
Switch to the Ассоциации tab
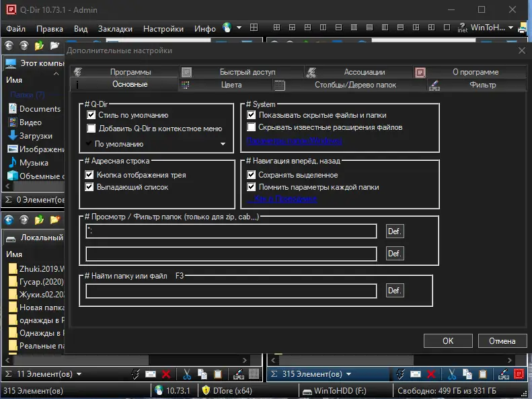click(358, 72)
